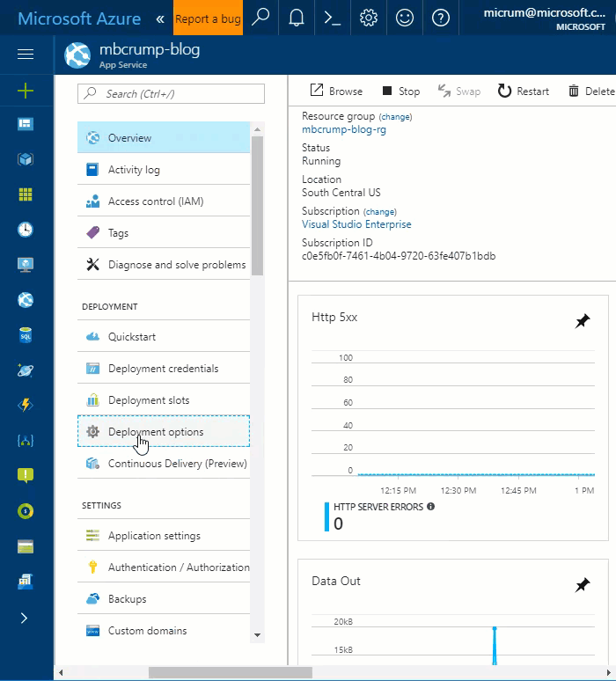Stop the app service

point(401,92)
